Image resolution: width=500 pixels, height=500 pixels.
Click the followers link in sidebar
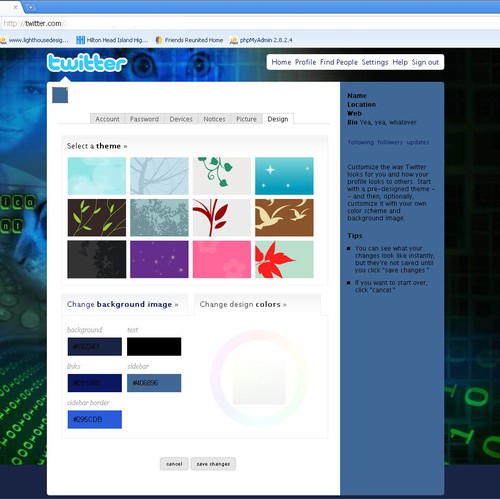click(x=390, y=142)
